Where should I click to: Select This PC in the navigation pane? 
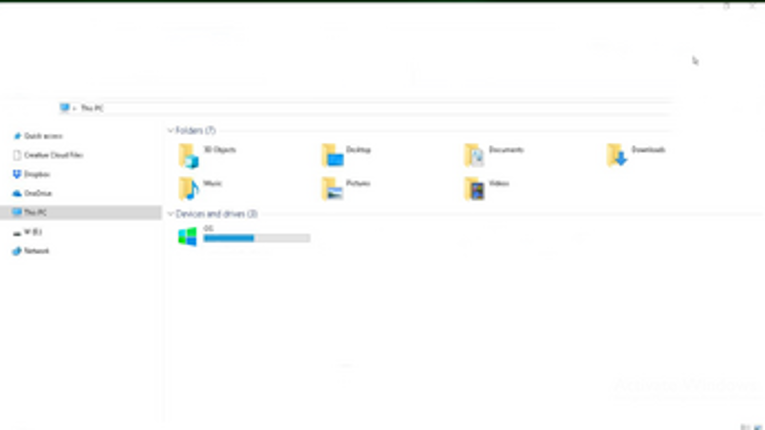click(81, 212)
